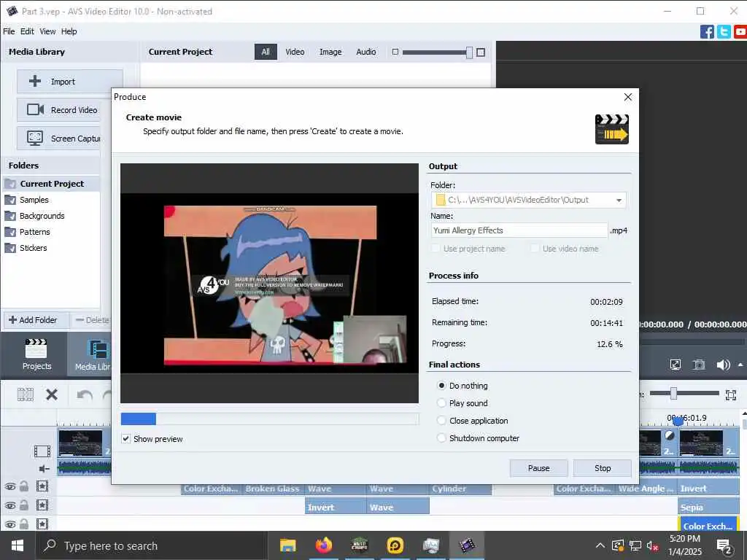Select the Shutdown computer final action

pyautogui.click(x=441, y=438)
